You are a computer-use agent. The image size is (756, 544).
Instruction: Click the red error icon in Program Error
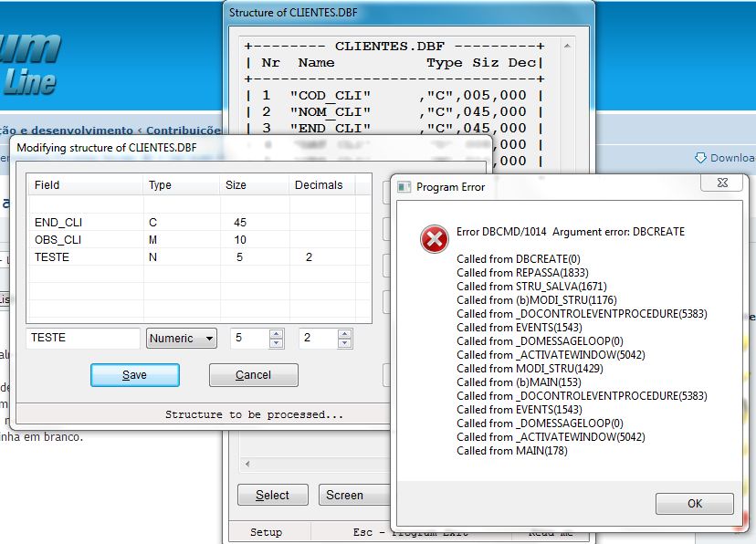point(434,239)
